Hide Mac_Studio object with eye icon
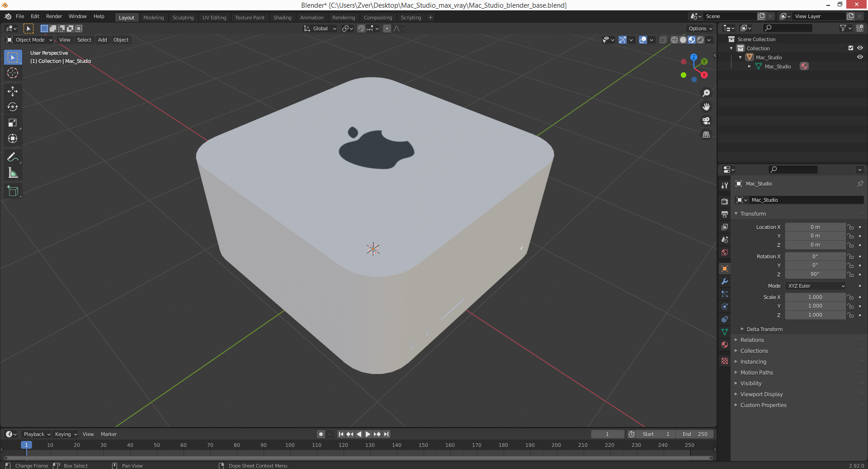This screenshot has height=469, width=868. 860,57
